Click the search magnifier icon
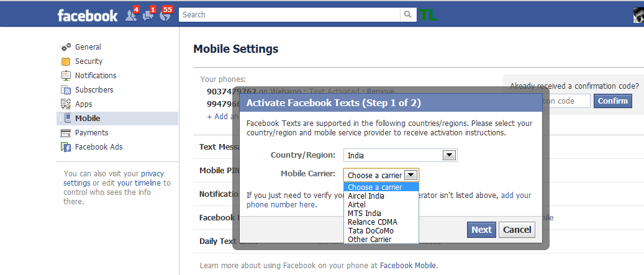The height and width of the screenshot is (275, 644). 407,14
